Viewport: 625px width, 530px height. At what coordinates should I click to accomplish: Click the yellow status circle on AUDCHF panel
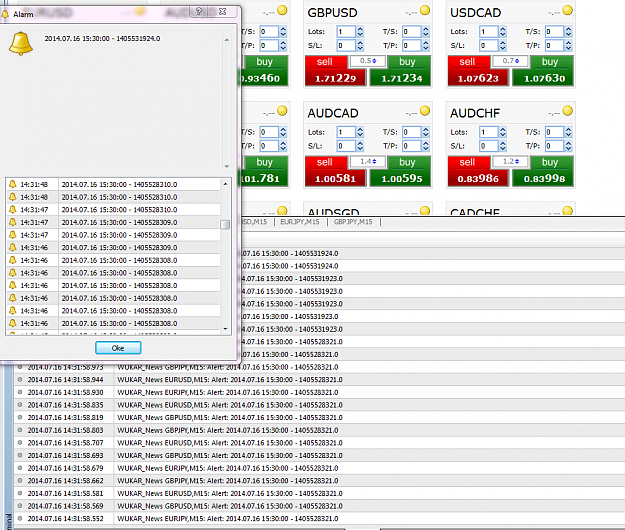click(x=568, y=110)
